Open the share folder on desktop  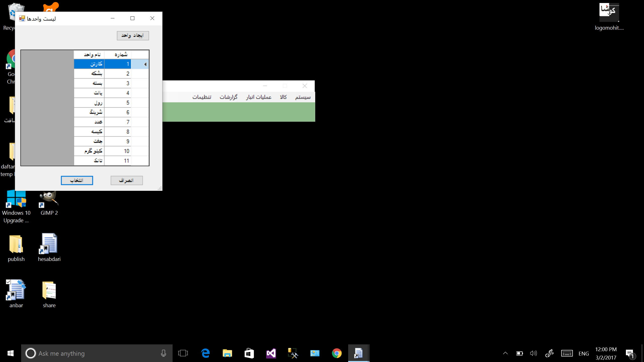tap(49, 291)
